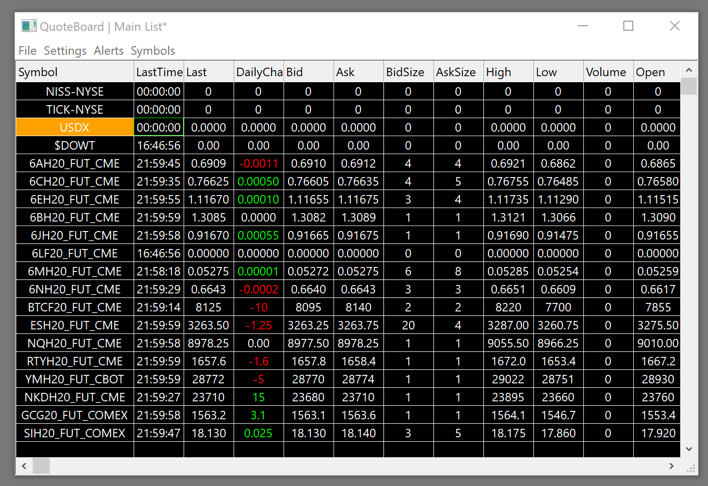708x486 pixels.
Task: Select the SIH20_FUT_COMEX symbol
Action: [x=75, y=433]
